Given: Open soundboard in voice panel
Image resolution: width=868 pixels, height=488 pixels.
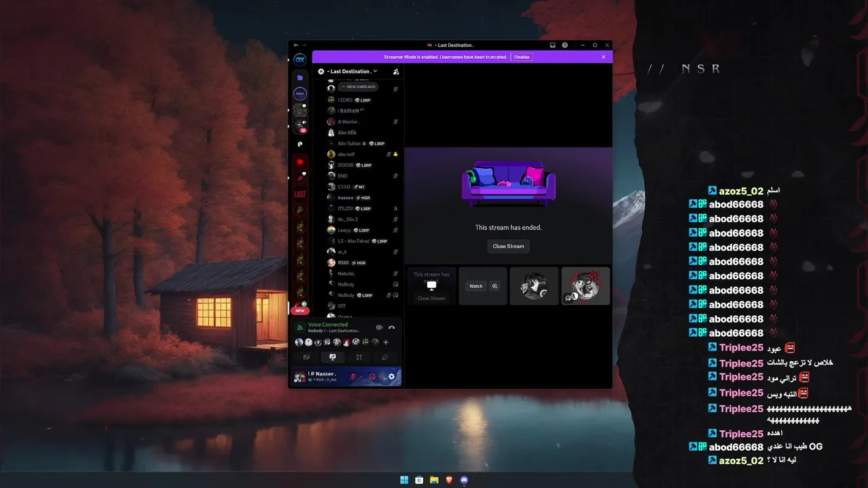Looking at the screenshot, I should [385, 357].
